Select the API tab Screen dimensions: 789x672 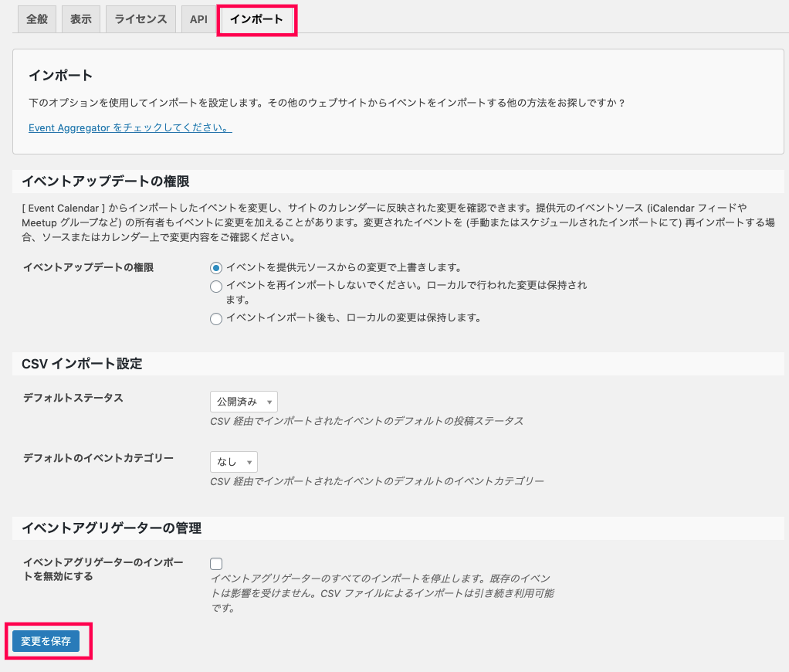click(x=198, y=20)
